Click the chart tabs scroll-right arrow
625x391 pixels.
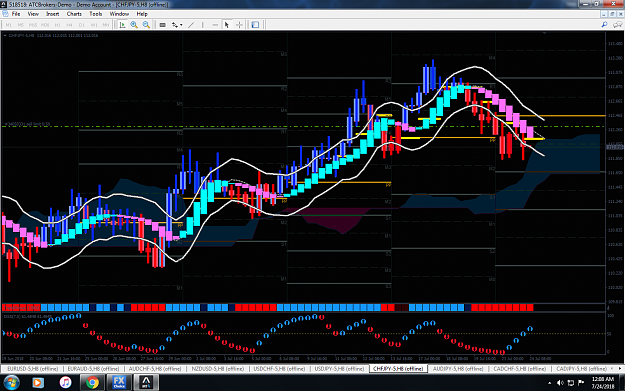point(621,369)
